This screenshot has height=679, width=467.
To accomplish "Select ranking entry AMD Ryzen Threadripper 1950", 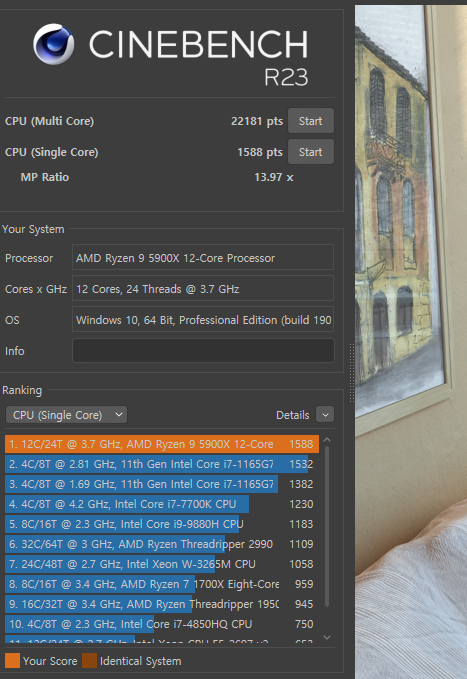I will click(x=162, y=604).
